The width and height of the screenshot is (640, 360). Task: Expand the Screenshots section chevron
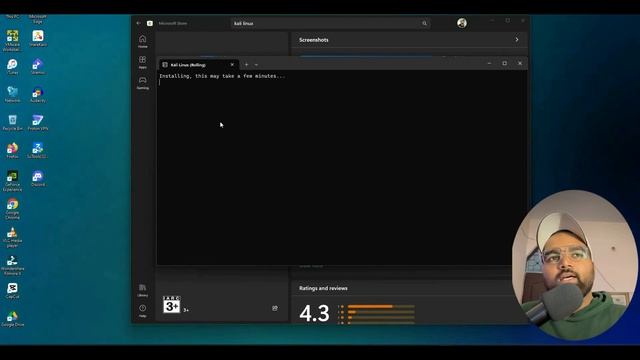(x=517, y=40)
